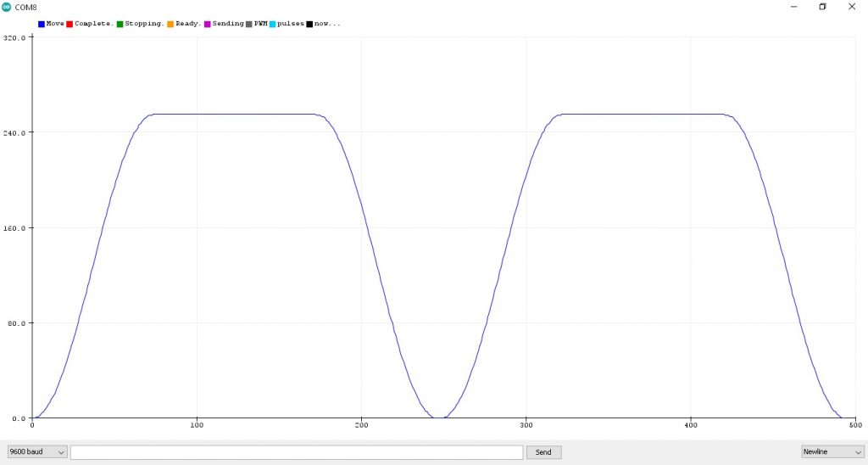
Task: Click the black now... legend swatch
Action: click(x=309, y=24)
